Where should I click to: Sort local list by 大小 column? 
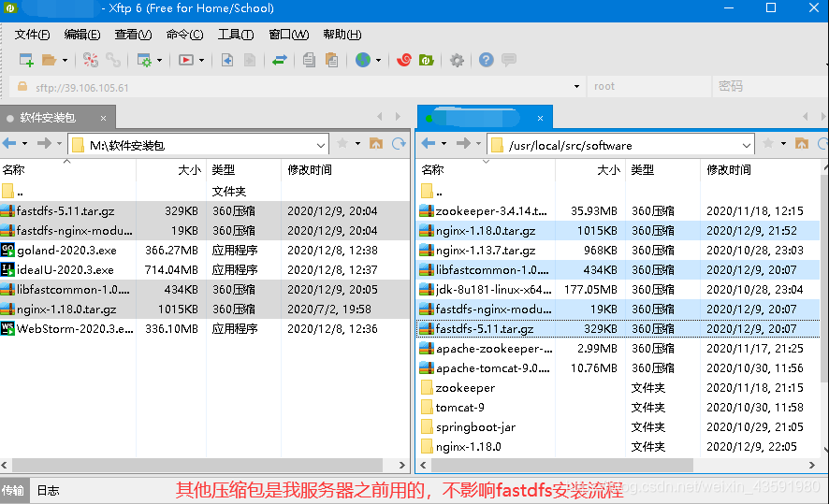171,169
